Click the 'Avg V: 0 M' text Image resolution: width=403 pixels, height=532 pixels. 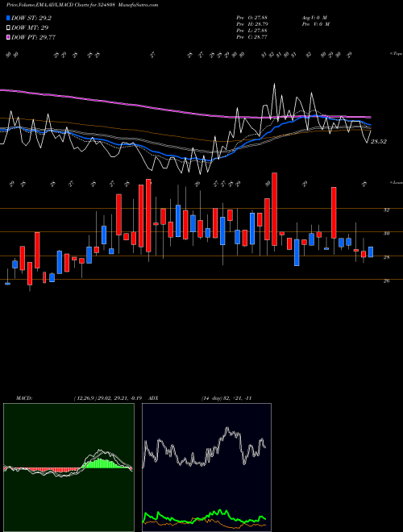point(314,17)
